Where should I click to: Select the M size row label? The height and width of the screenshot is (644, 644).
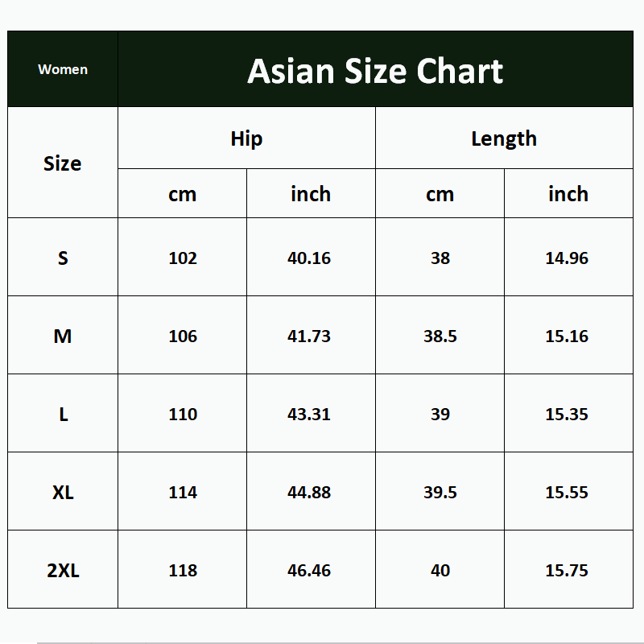pyautogui.click(x=63, y=336)
